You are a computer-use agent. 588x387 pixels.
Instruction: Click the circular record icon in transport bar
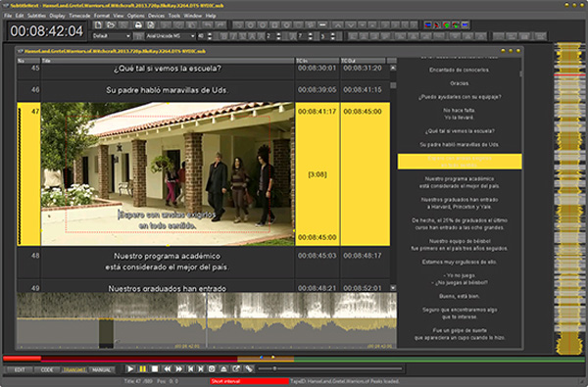tap(212, 369)
